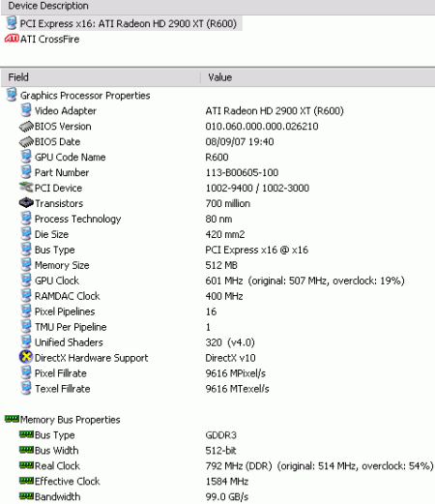Select the 80 nm process value
435x504 pixels.
218,219
